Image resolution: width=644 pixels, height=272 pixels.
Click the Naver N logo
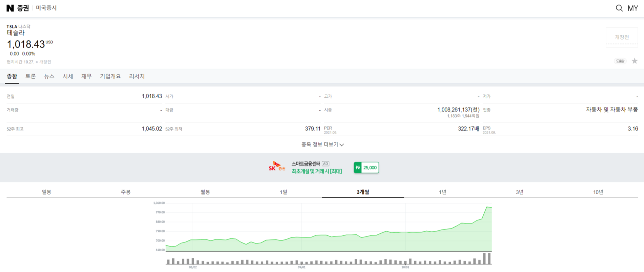click(x=10, y=8)
